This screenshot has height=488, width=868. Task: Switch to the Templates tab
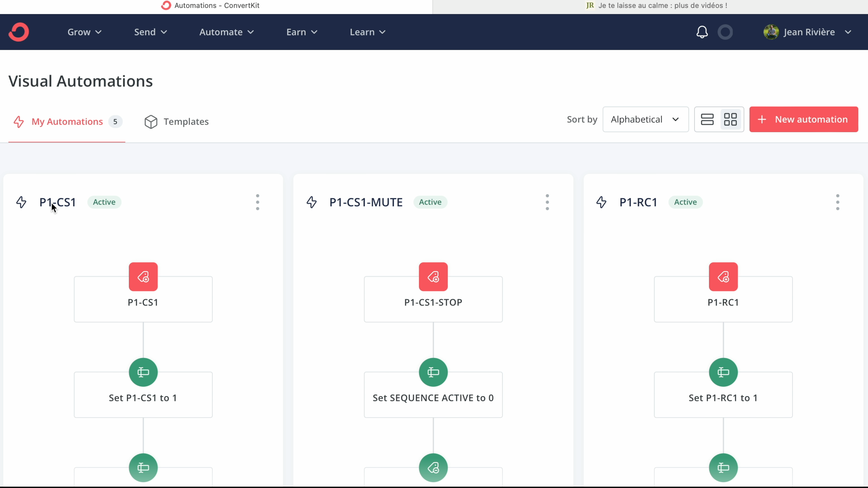point(177,122)
